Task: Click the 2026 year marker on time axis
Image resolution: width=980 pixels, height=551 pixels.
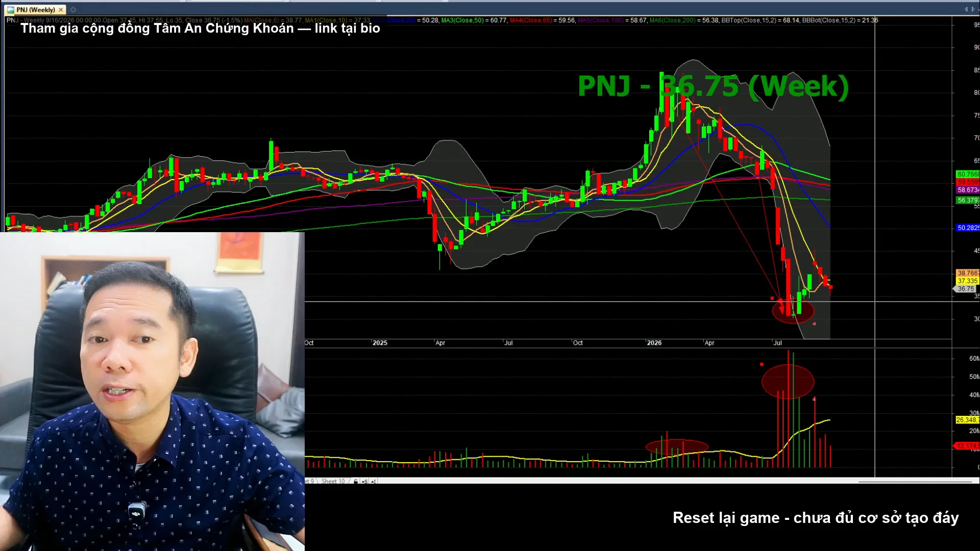Action: coord(654,343)
